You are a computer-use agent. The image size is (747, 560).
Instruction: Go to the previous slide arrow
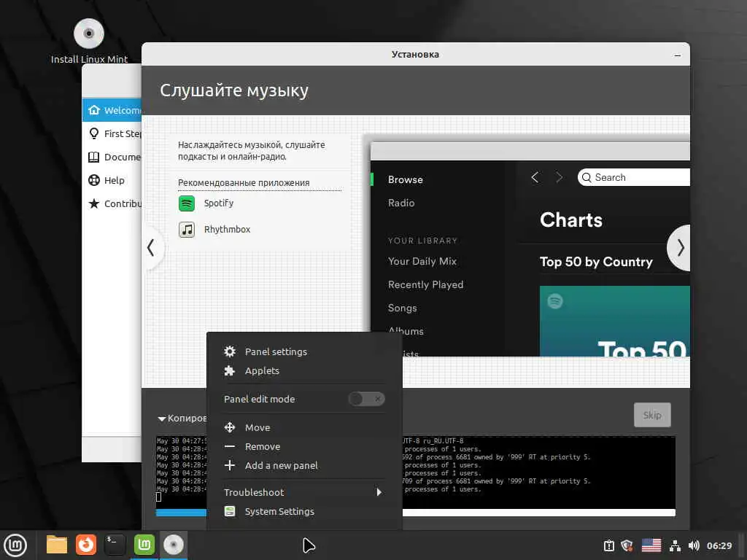point(152,248)
